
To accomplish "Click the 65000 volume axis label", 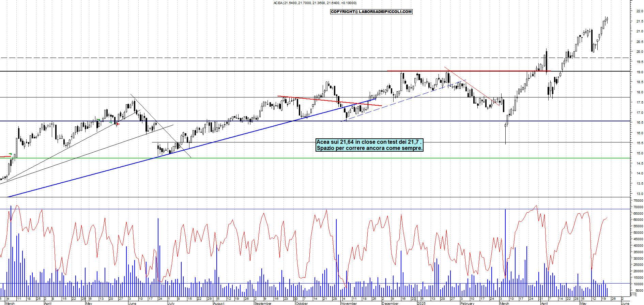I will pyautogui.click(x=638, y=213).
